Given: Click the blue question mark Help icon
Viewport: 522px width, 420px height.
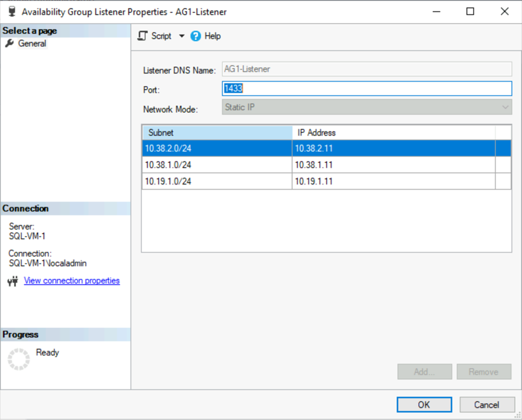Looking at the screenshot, I should (195, 35).
